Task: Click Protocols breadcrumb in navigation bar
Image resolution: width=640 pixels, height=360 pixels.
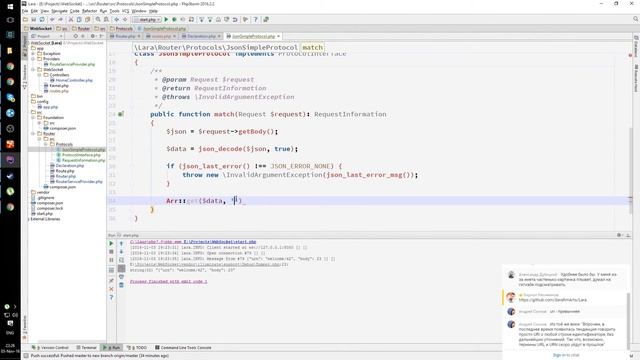Action: (x=121, y=29)
